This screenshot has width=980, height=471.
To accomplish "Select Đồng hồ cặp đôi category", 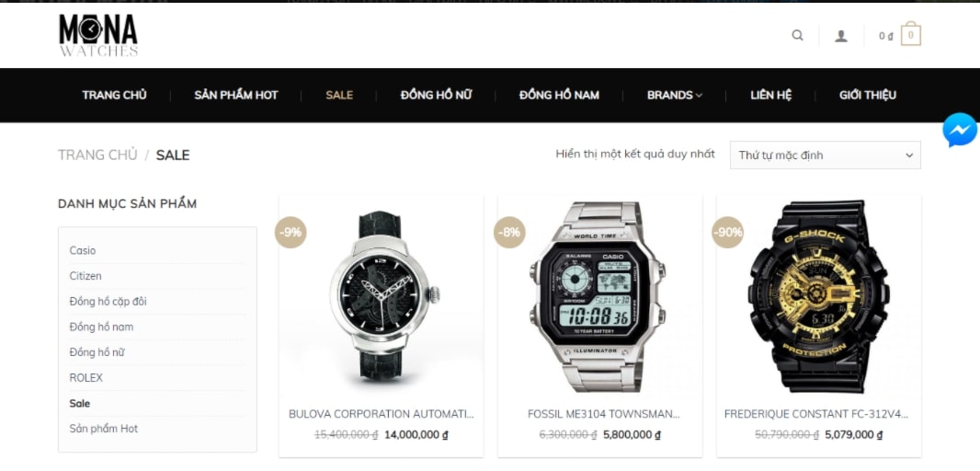I will coord(108,302).
